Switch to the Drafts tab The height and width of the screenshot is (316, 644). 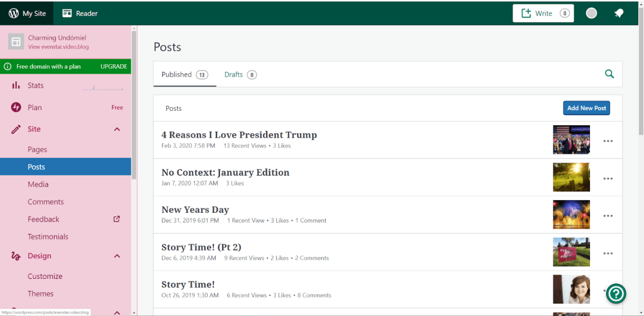coord(240,75)
